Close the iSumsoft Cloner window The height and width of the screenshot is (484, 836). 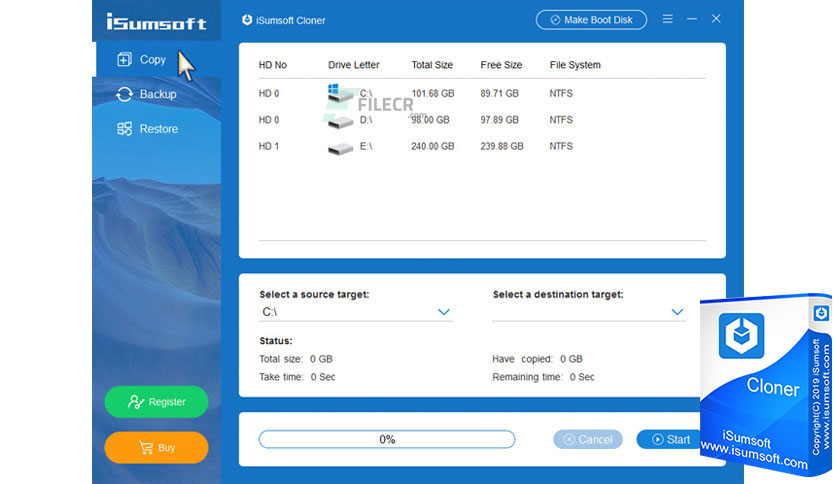click(716, 19)
